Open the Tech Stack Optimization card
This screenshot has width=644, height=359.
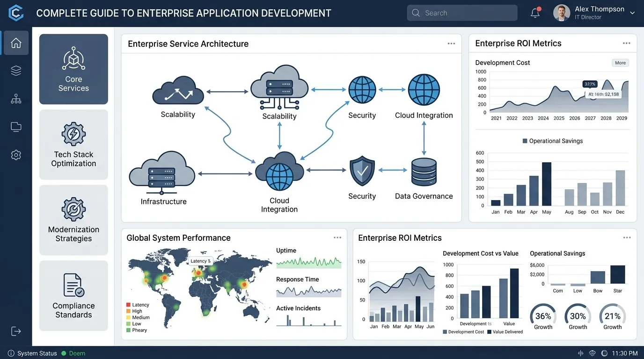[x=73, y=144]
